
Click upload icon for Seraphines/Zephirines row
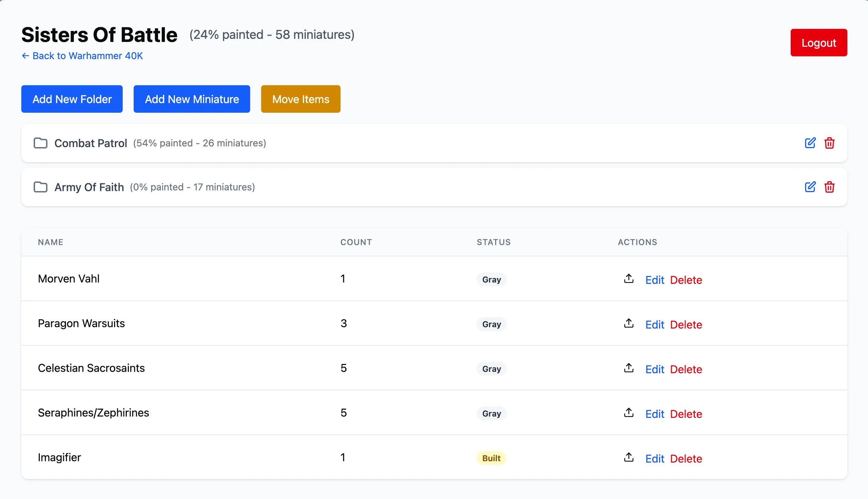click(628, 413)
